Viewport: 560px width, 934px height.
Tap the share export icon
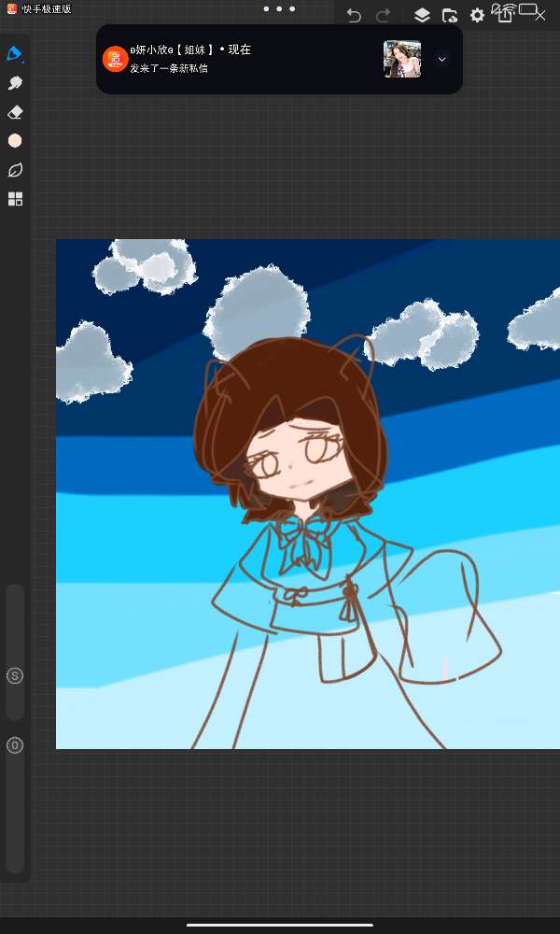pyautogui.click(x=505, y=15)
